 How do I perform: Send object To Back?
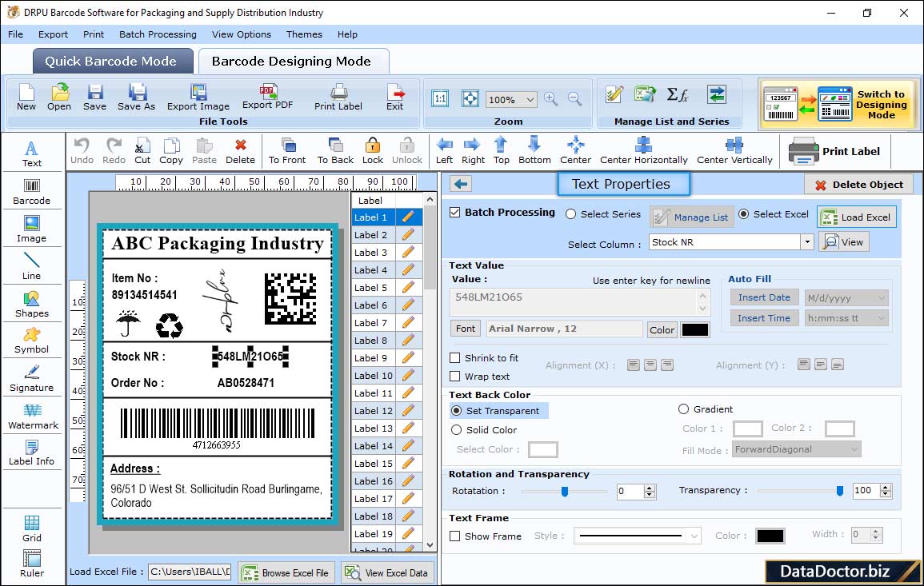tap(335, 151)
